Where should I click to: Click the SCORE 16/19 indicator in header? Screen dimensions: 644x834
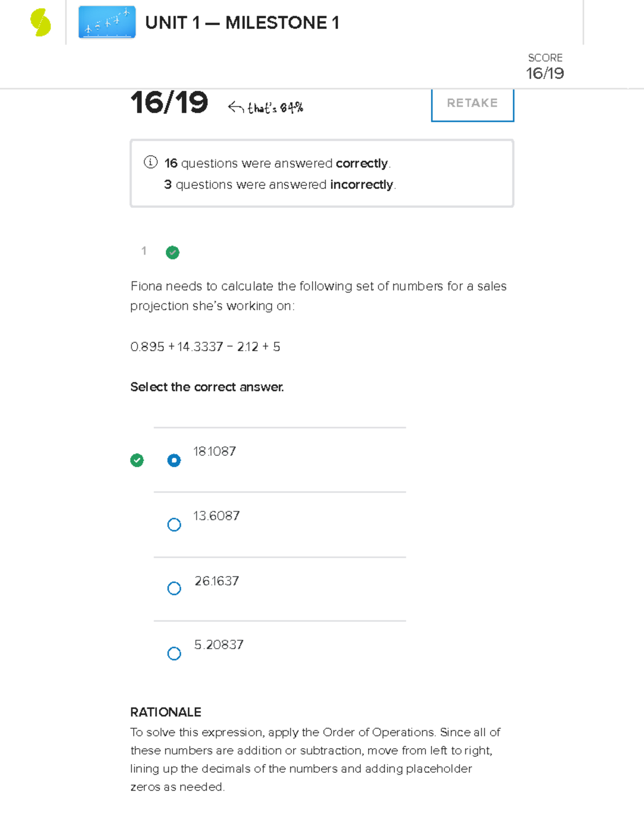click(x=545, y=67)
